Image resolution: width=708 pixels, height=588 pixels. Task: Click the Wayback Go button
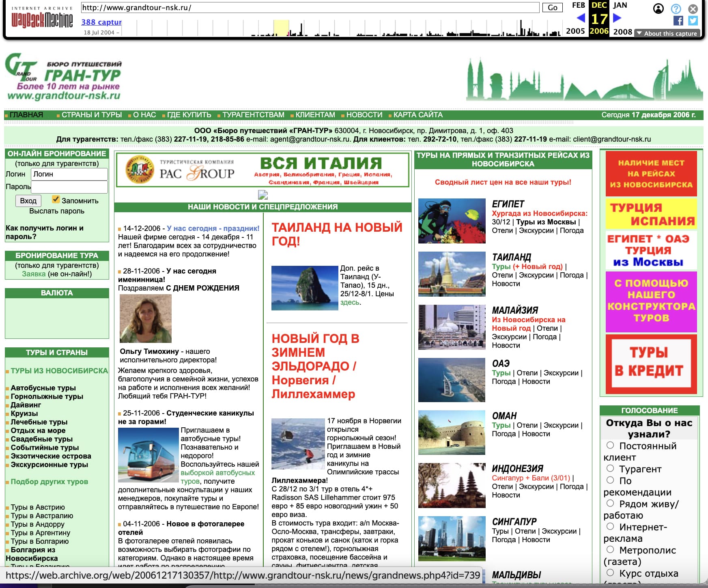click(x=553, y=8)
